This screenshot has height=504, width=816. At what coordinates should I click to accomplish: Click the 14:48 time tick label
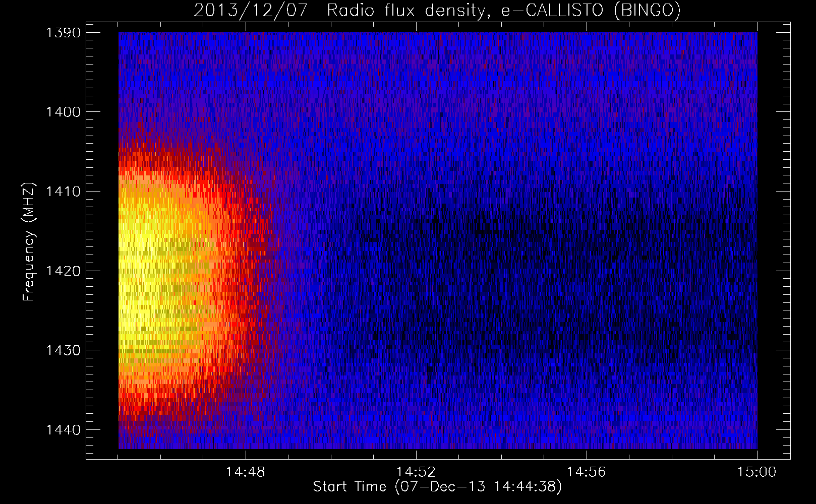(246, 472)
